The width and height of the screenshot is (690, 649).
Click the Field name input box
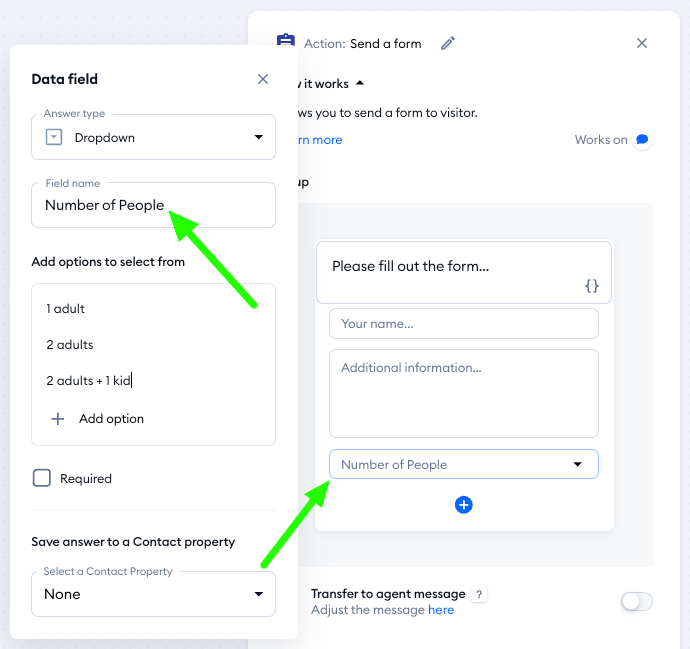coord(153,205)
